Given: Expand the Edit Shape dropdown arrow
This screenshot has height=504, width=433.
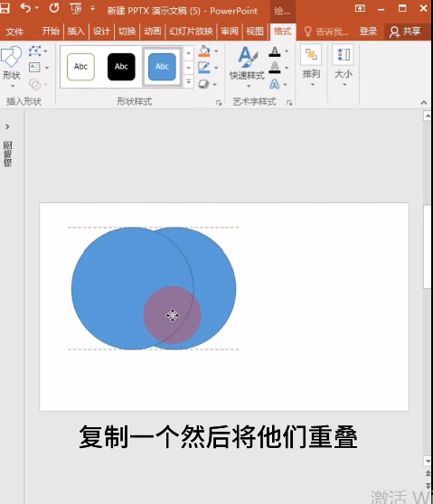Looking at the screenshot, I should click(46, 51).
